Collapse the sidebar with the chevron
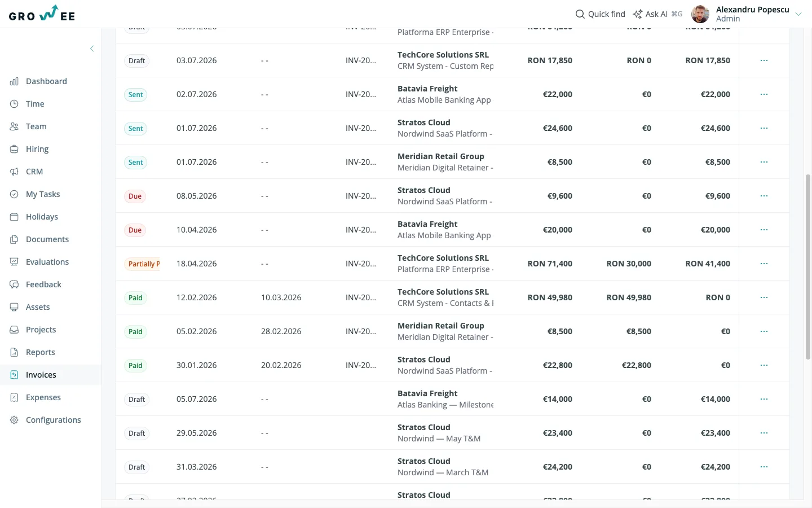 coord(92,49)
